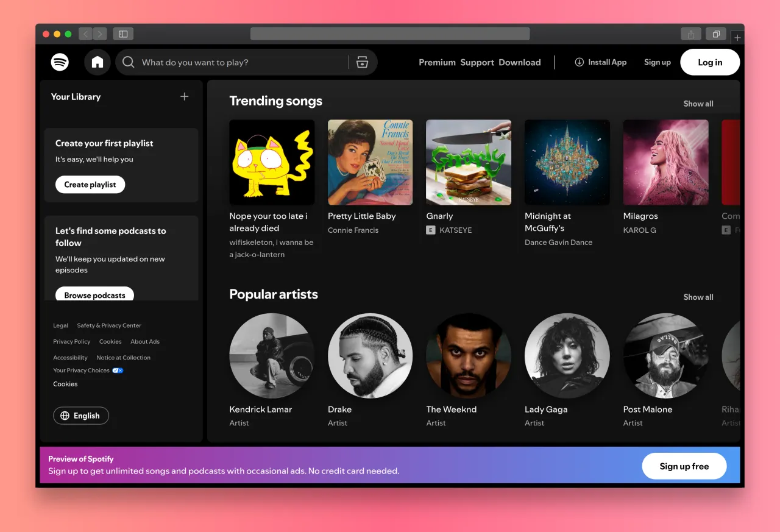Click KATSEYE artist name
The image size is (780, 532).
click(x=456, y=230)
